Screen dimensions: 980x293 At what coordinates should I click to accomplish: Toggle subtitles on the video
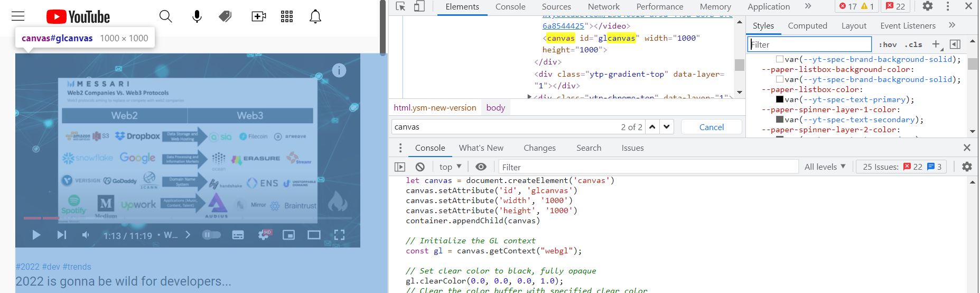238,235
